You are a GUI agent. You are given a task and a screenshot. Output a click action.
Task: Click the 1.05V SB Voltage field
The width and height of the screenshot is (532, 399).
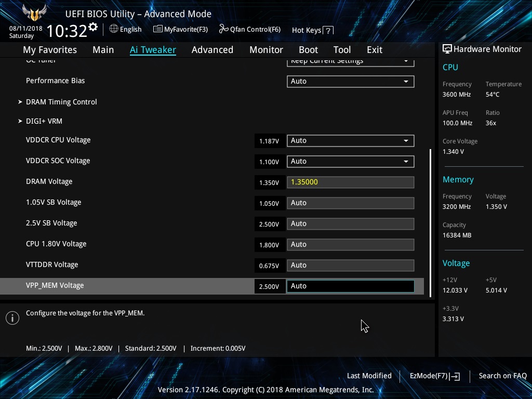pyautogui.click(x=351, y=203)
